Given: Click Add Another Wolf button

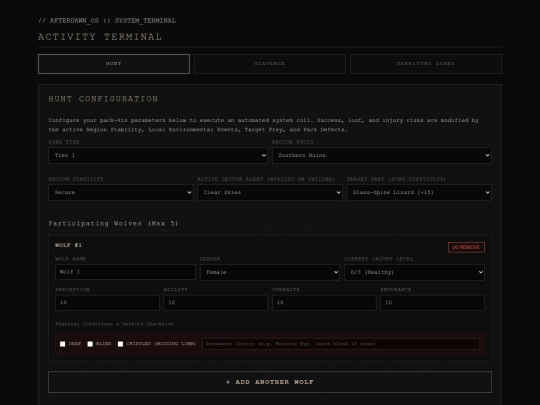Looking at the screenshot, I should click(270, 382).
